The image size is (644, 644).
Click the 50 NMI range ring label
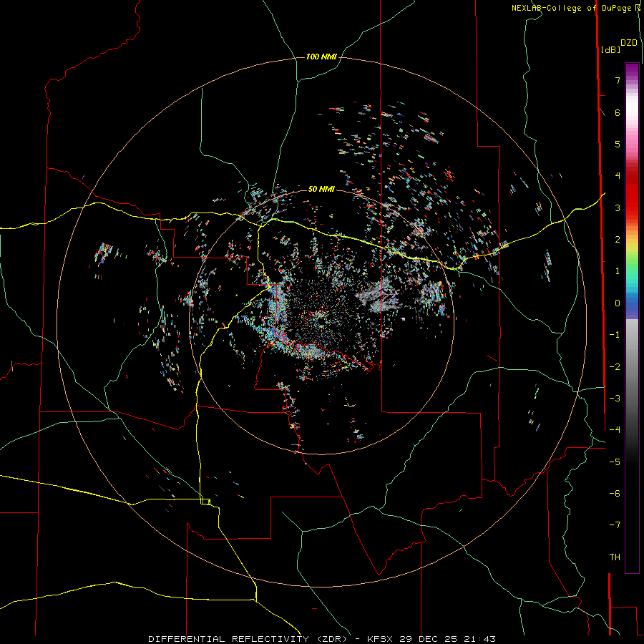point(321,189)
